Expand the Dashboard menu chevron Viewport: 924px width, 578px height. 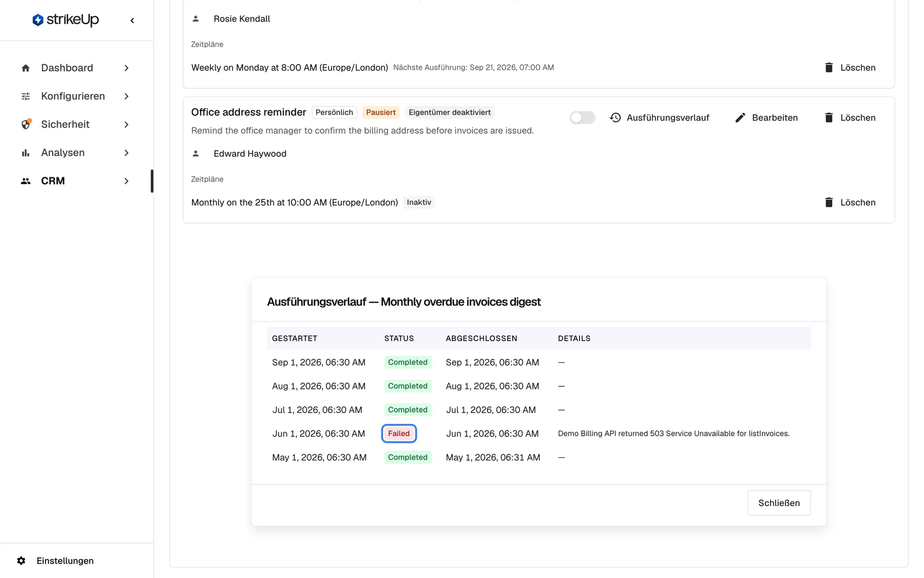pyautogui.click(x=126, y=68)
